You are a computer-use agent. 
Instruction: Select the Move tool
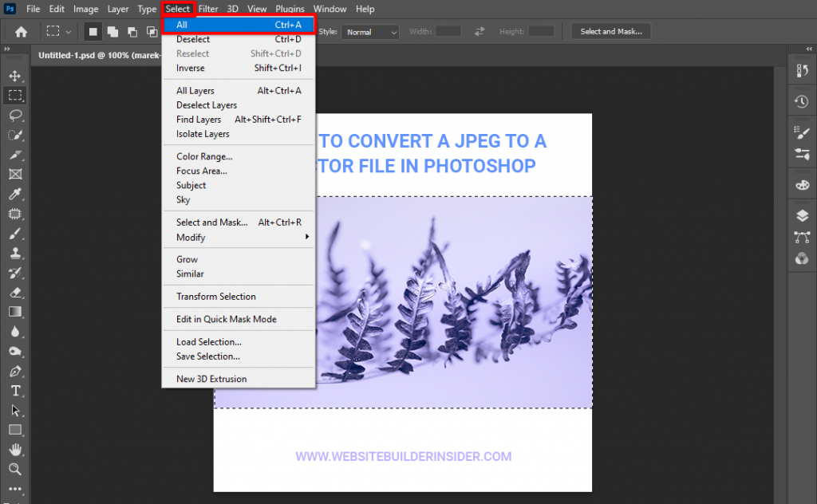click(x=15, y=76)
